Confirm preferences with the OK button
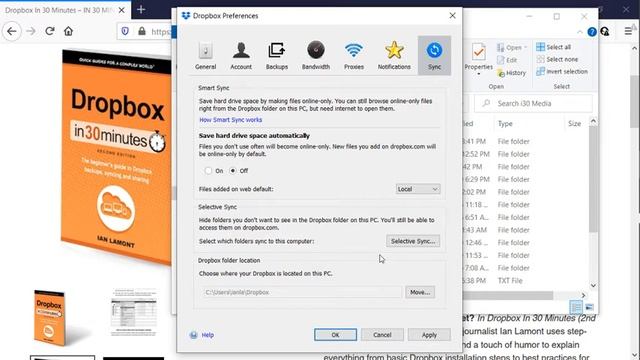The image size is (640, 360). coord(335,335)
